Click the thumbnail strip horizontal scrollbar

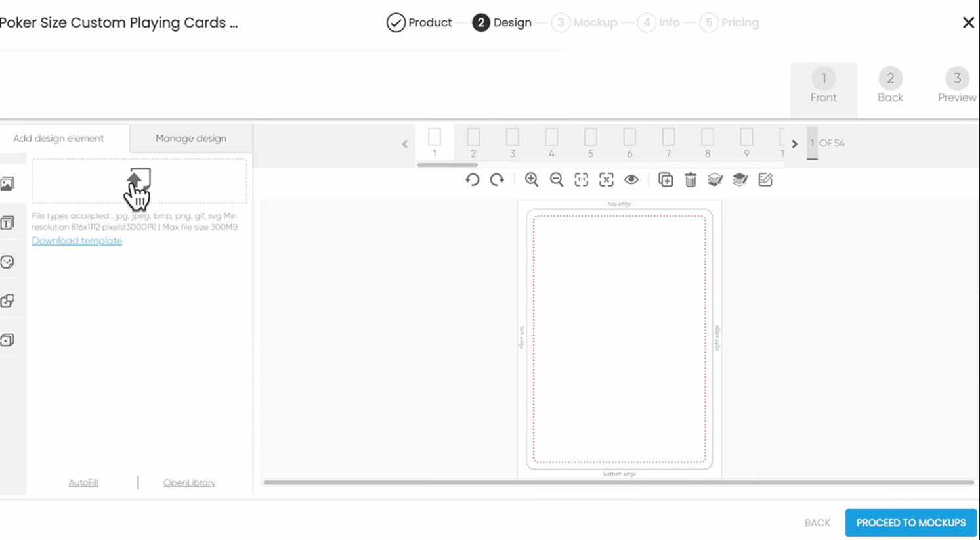[448, 165]
